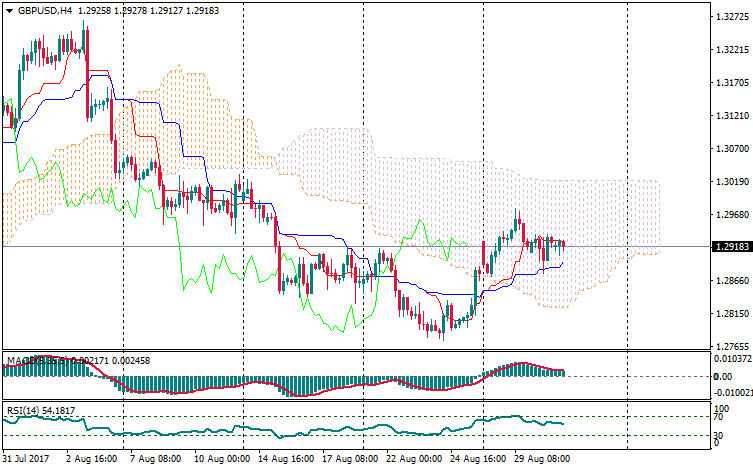Click the highest candlestick near 2 Aug
The width and height of the screenshot is (753, 470).
(85, 40)
